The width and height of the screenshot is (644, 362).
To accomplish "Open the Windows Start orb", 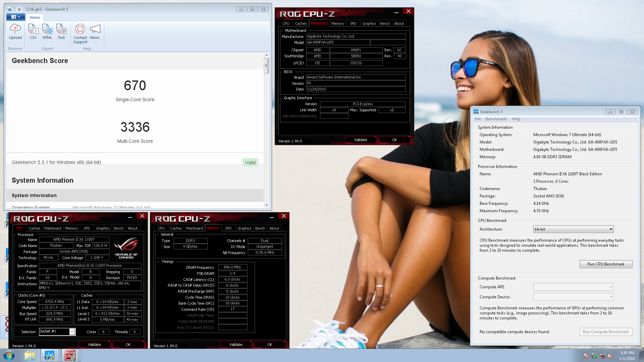I will pos(9,355).
